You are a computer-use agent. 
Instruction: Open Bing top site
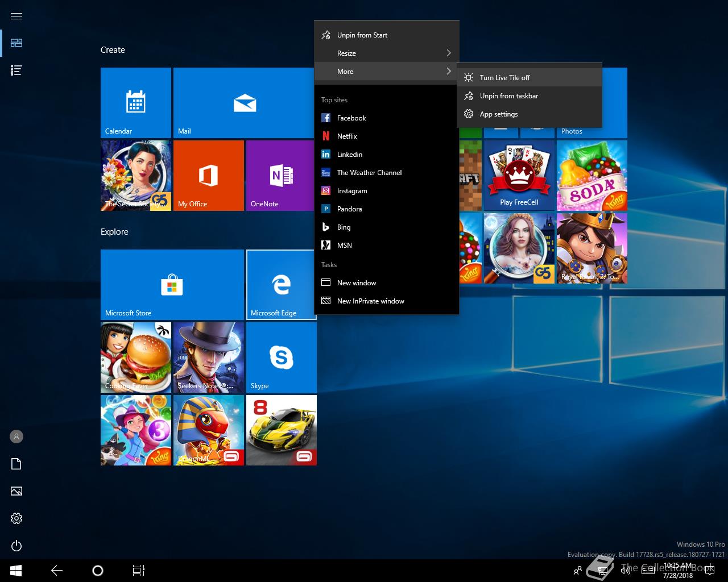click(387, 227)
